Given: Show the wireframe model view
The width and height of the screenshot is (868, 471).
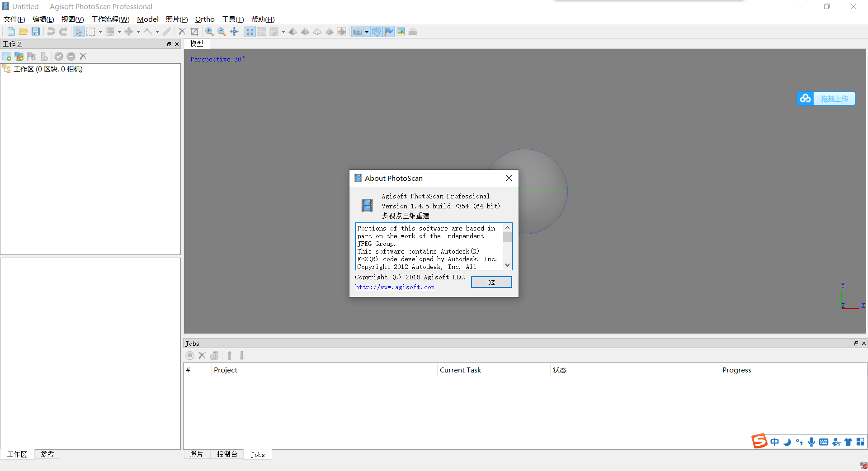Looking at the screenshot, I should (317, 32).
